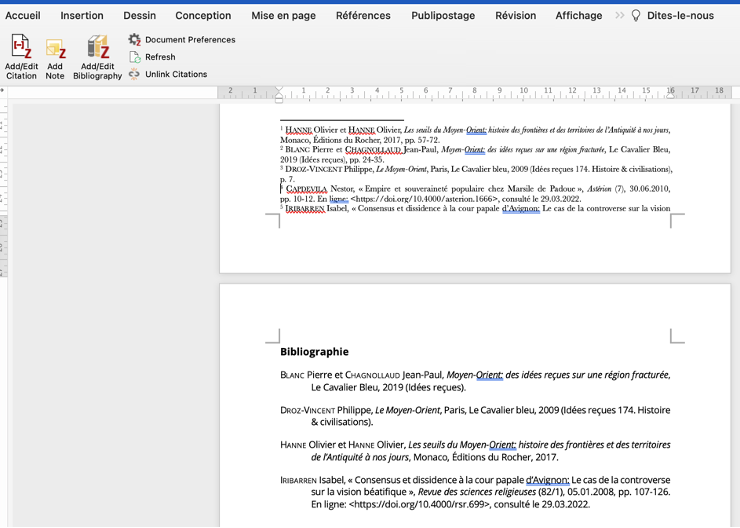Click the Bibliographie heading text
Viewport: 740px width, 528px height.
click(314, 351)
